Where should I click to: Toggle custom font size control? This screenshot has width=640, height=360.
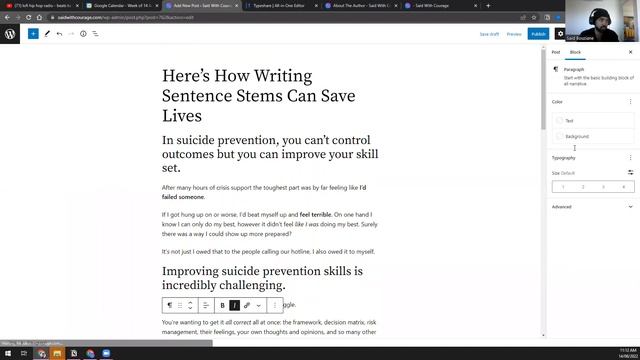(630, 173)
